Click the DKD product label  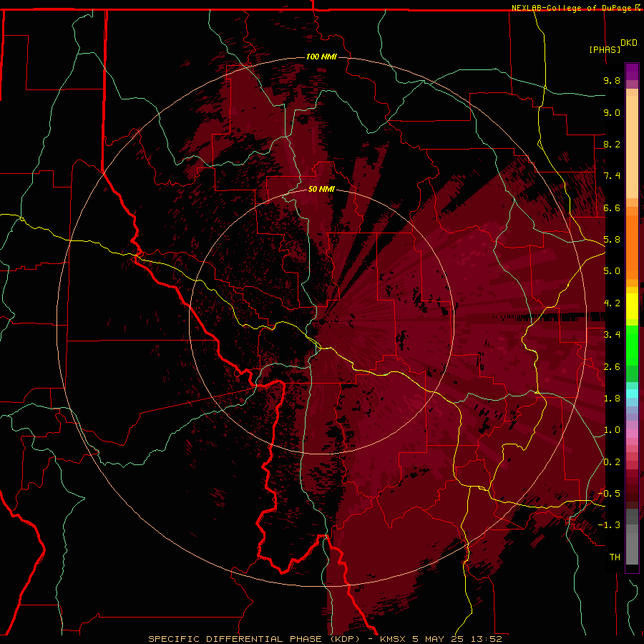(x=629, y=43)
